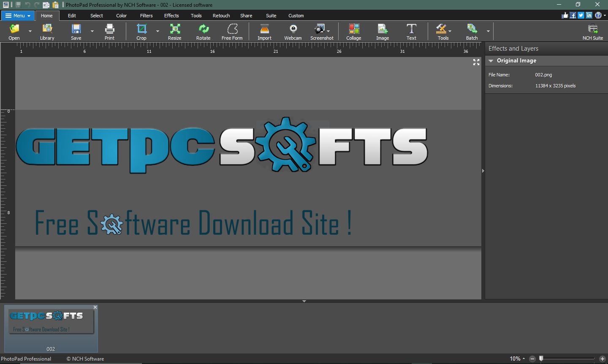Open the Tools toolbar button
The width and height of the screenshot is (608, 364).
click(x=443, y=32)
